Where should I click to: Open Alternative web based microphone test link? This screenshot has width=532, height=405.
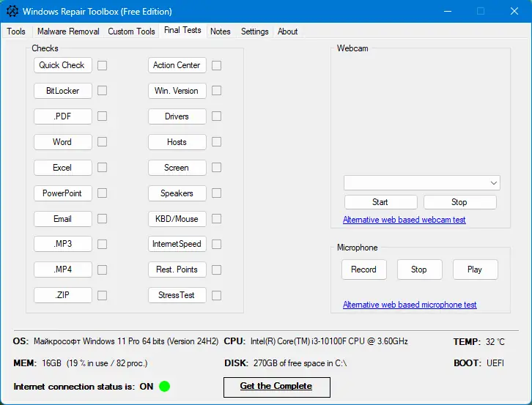pyautogui.click(x=410, y=305)
